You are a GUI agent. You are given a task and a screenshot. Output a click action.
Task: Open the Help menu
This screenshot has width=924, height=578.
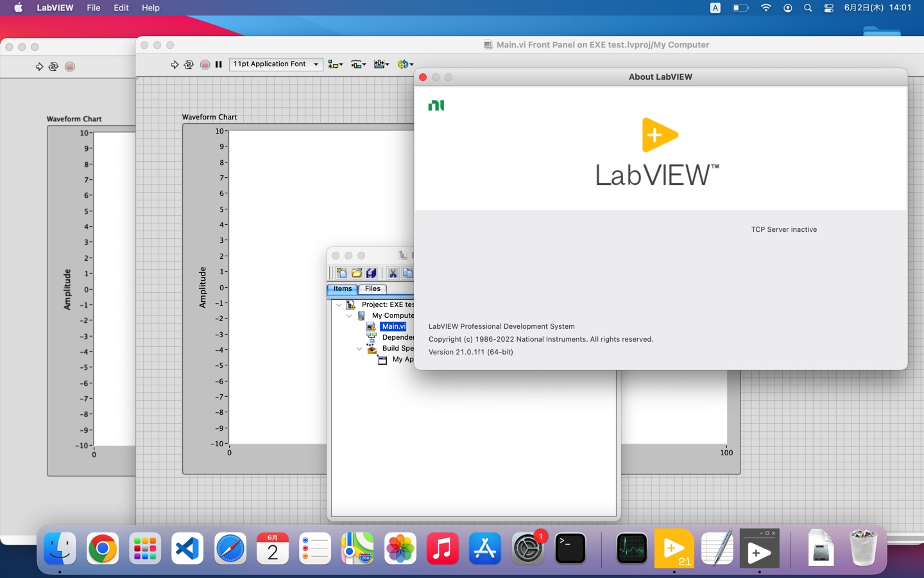pyautogui.click(x=150, y=8)
